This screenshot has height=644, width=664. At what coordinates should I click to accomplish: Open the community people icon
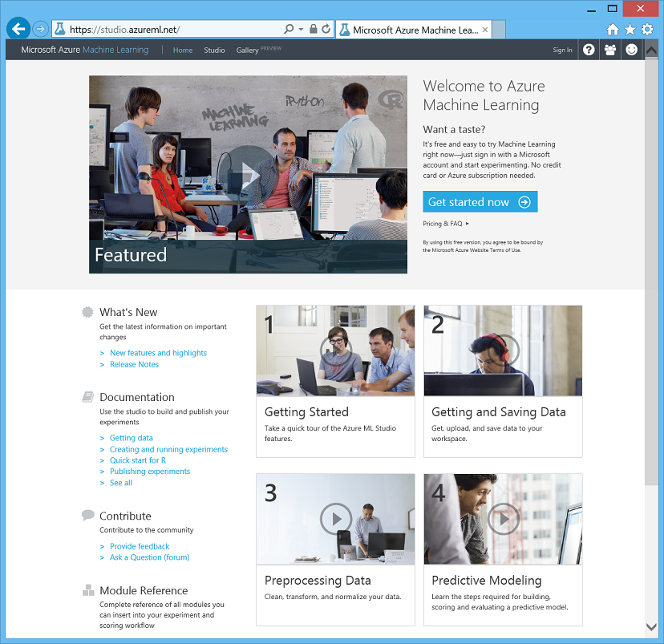click(x=609, y=50)
